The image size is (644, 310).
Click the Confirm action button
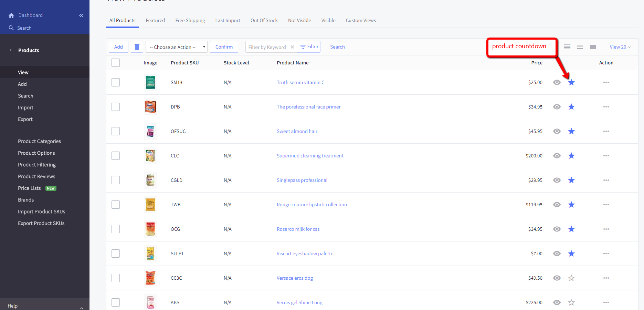click(224, 47)
